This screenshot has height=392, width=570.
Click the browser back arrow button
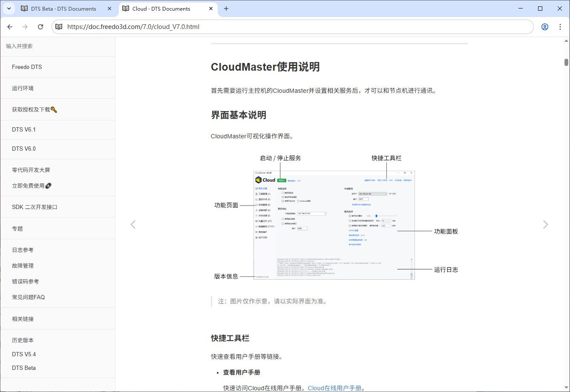pos(10,27)
